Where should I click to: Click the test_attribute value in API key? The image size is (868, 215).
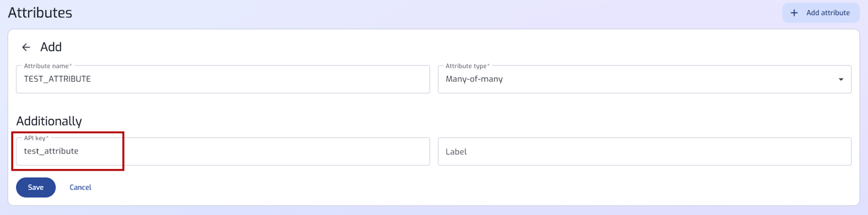(x=51, y=151)
